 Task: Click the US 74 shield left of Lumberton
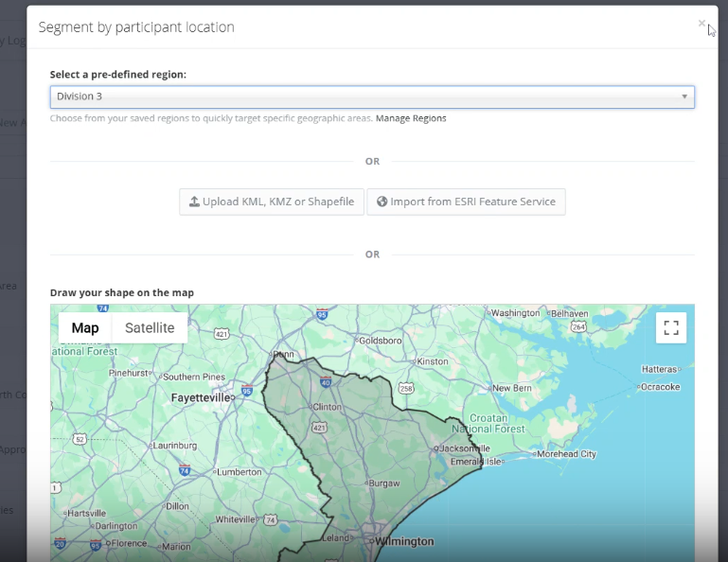185,470
